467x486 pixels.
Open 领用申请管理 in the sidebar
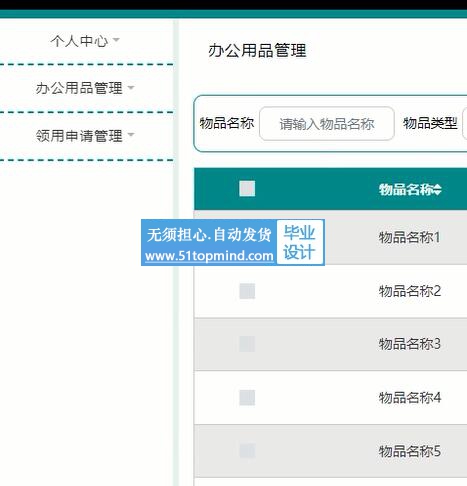click(79, 136)
